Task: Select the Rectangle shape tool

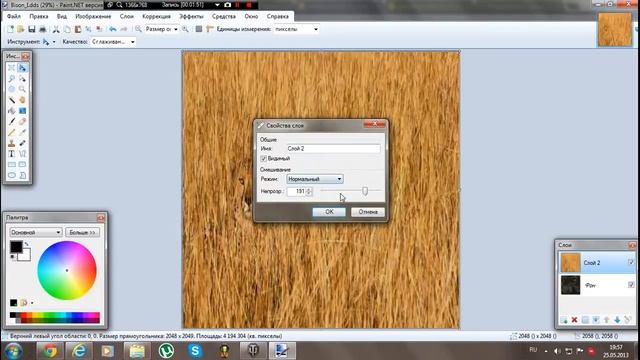Action: pos(11,164)
